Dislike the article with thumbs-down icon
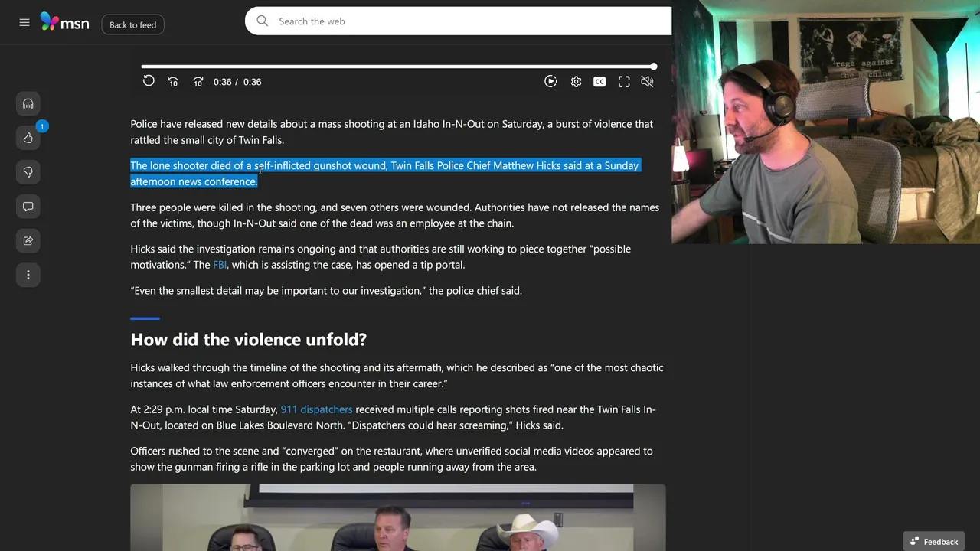980x551 pixels. coord(28,172)
